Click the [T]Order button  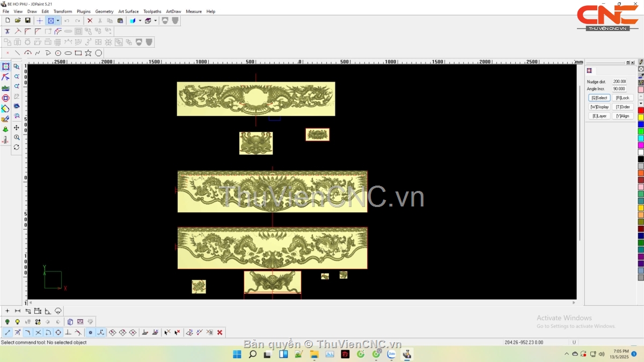tap(623, 107)
